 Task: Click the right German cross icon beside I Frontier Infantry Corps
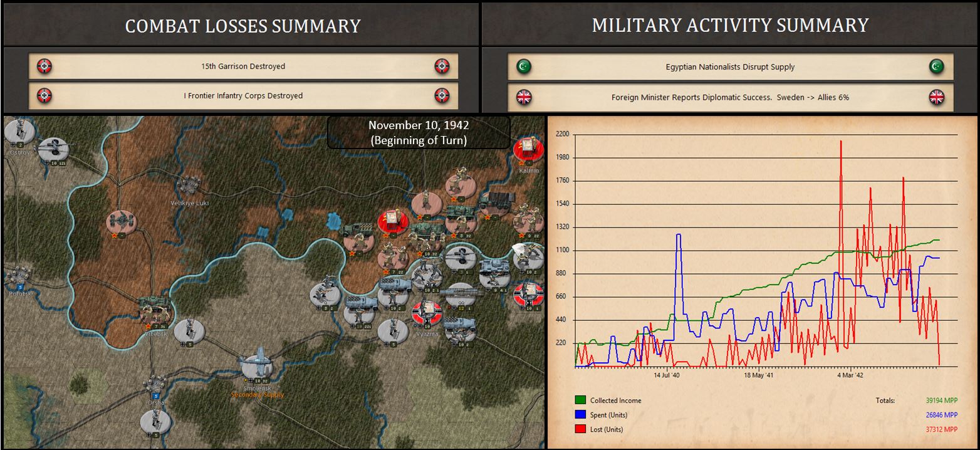pyautogui.click(x=442, y=96)
